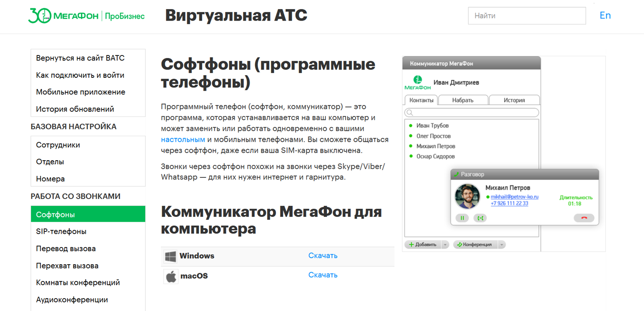This screenshot has height=311, width=644.
Task: Click the communicator contact search box
Action: point(471,113)
